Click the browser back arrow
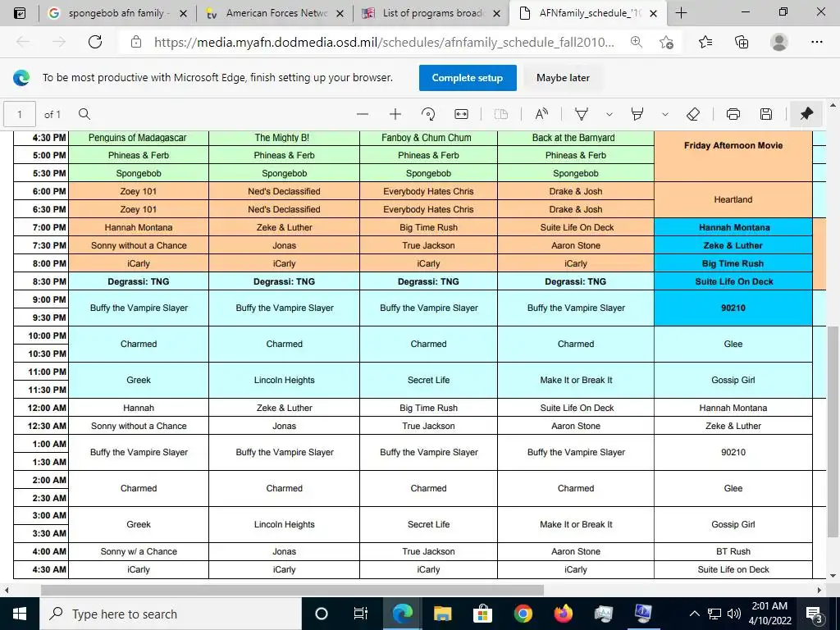Image resolution: width=840 pixels, height=630 pixels. pos(23,42)
